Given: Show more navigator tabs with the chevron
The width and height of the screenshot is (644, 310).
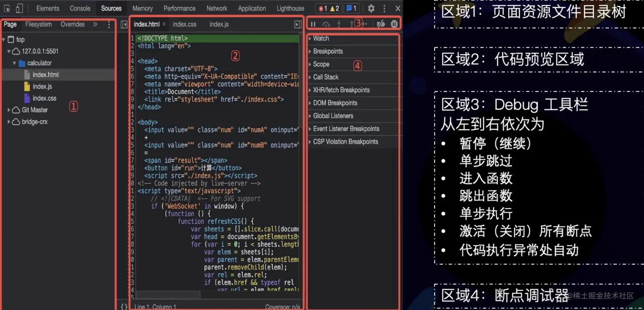Looking at the screenshot, I should point(95,25).
